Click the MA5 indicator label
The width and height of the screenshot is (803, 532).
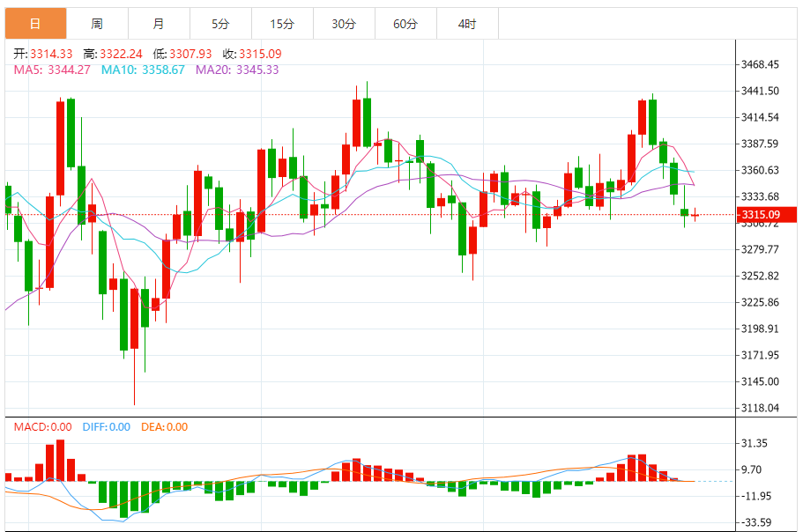tap(52, 70)
